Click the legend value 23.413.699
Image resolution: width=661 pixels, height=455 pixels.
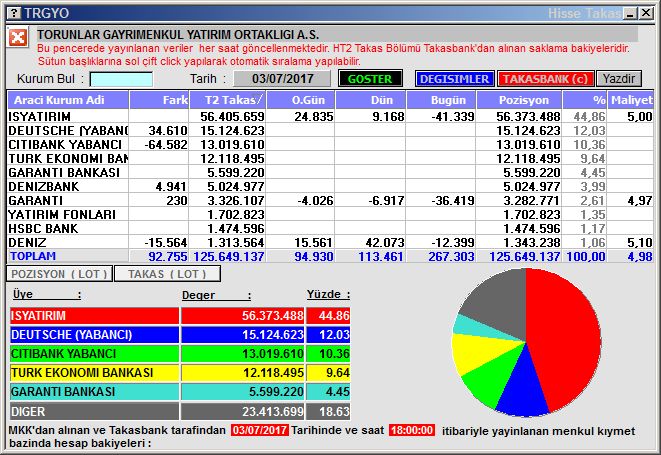tap(273, 411)
